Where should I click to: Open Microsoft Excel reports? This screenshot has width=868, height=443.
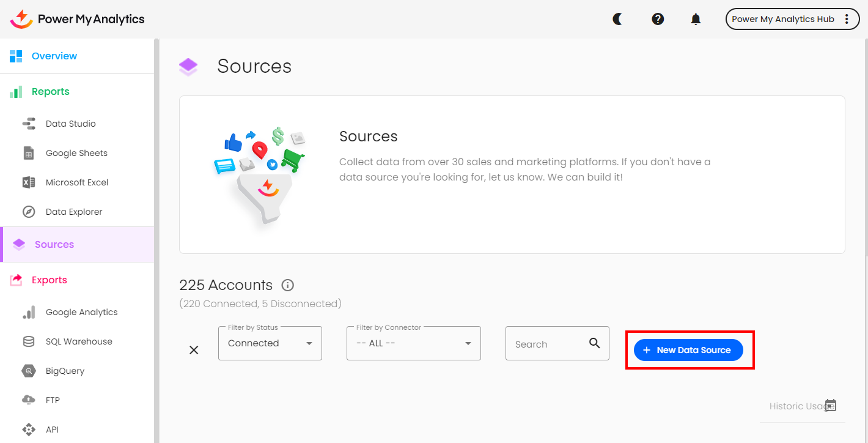(x=77, y=182)
